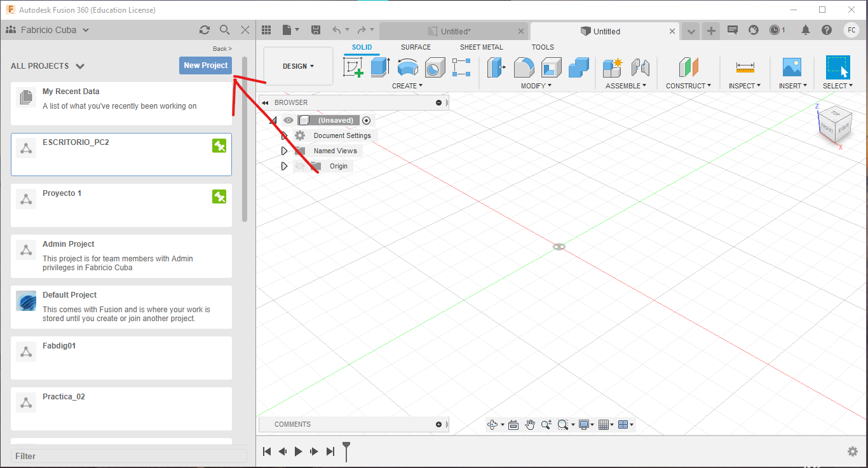The height and width of the screenshot is (468, 868).
Task: Play the timeline
Action: coord(299,451)
